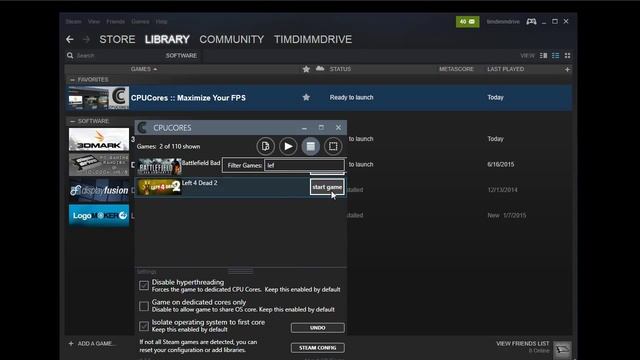Click the CPUCores logo in its title bar
Viewport: 640px width, 360px height.
(x=142, y=128)
